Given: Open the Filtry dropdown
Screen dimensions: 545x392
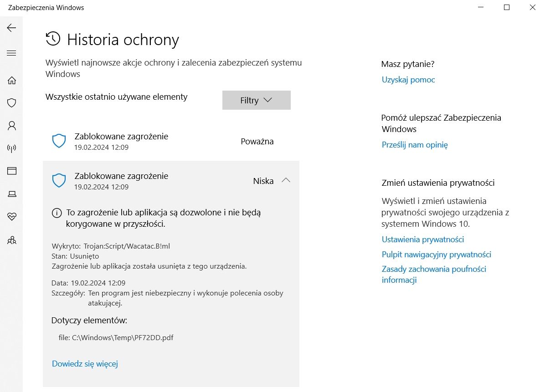Looking at the screenshot, I should (x=257, y=100).
